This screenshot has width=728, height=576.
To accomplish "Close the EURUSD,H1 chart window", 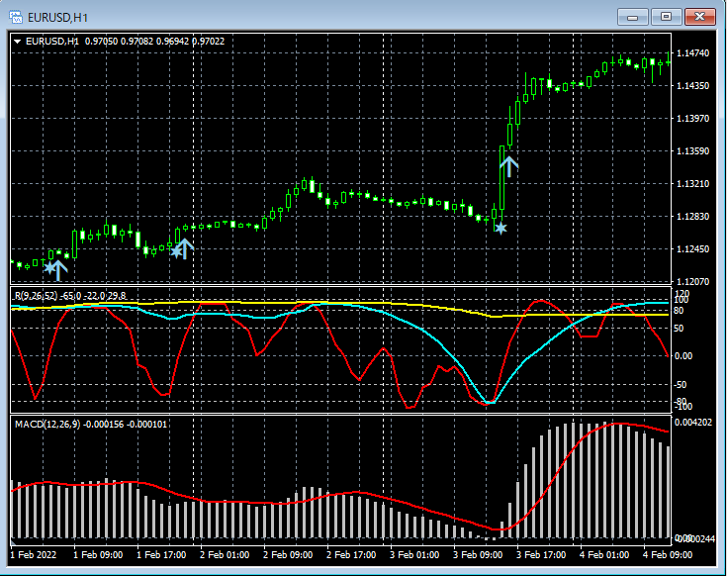I will pos(700,16).
